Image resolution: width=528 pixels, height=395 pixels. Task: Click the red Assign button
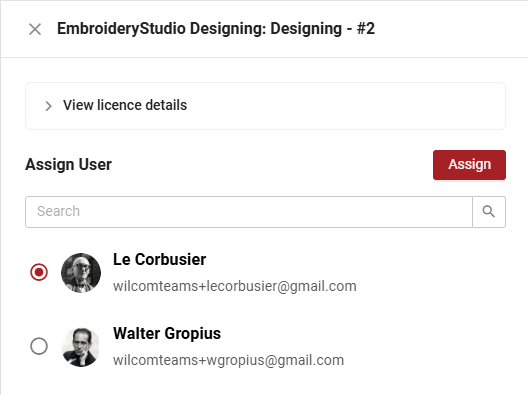(x=469, y=165)
